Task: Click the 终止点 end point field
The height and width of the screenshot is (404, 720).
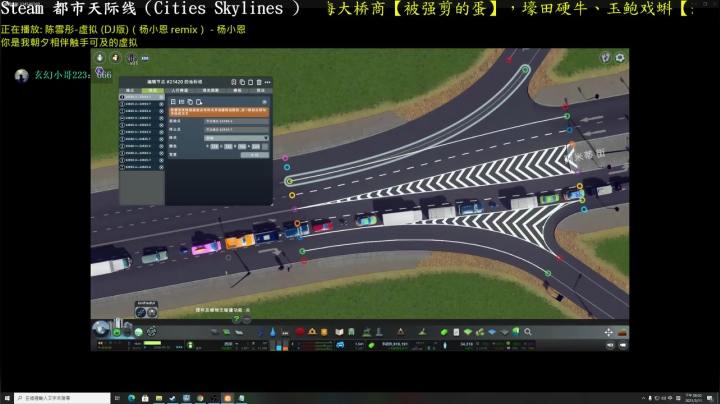Action: coord(236,129)
